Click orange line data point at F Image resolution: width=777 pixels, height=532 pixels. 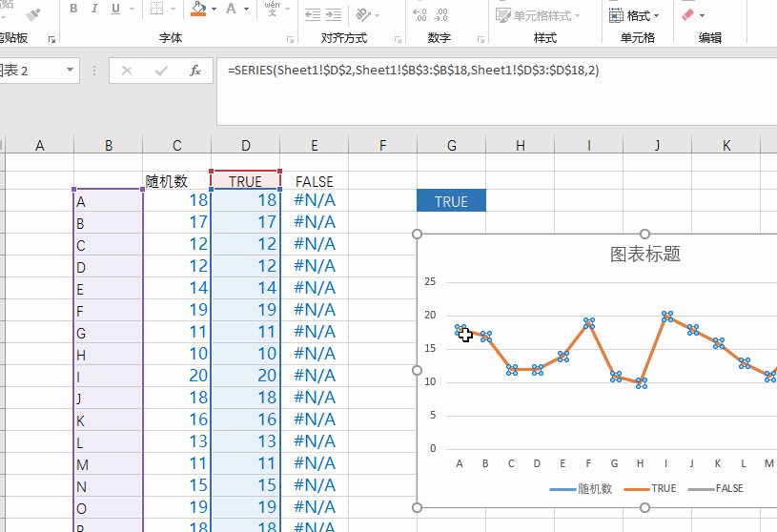coord(588,323)
